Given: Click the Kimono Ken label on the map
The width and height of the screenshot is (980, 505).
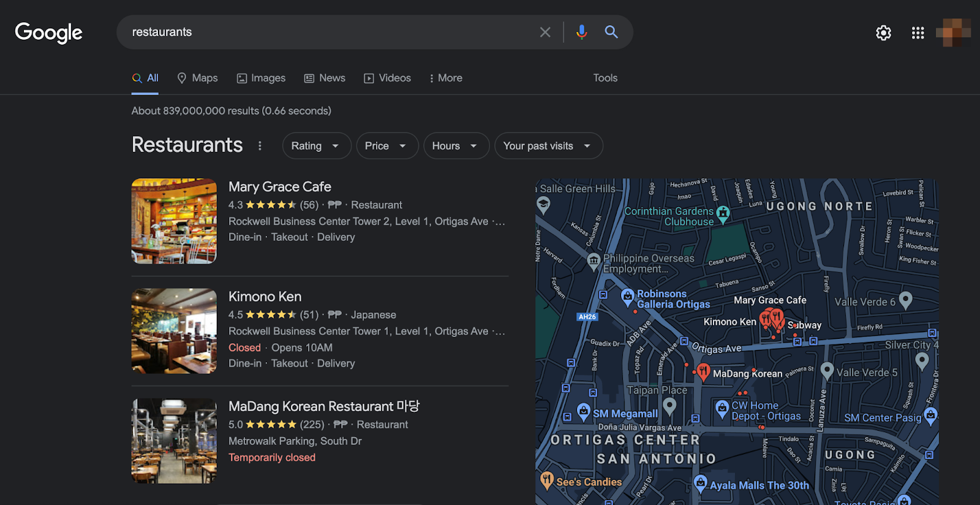Looking at the screenshot, I should [730, 322].
